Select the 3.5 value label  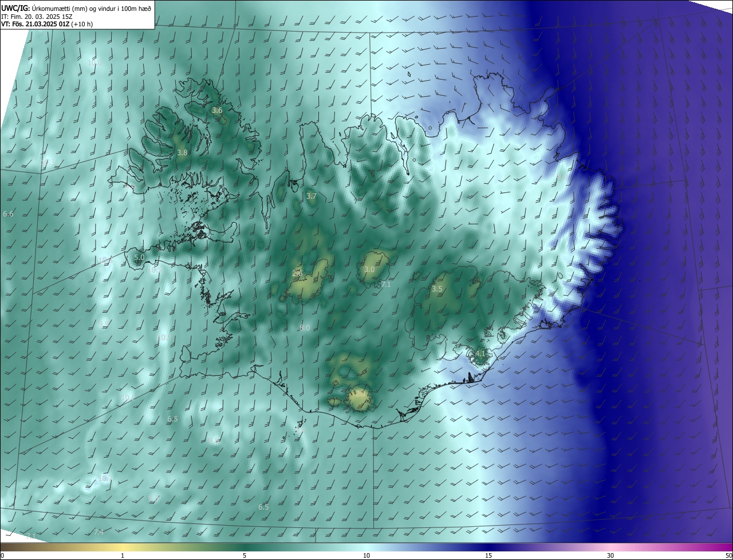pos(437,289)
